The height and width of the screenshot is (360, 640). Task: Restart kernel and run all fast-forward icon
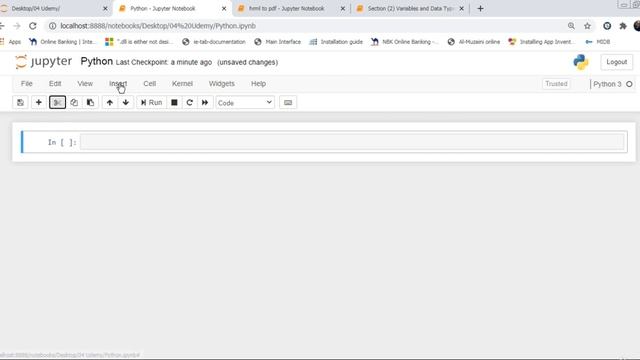point(205,102)
